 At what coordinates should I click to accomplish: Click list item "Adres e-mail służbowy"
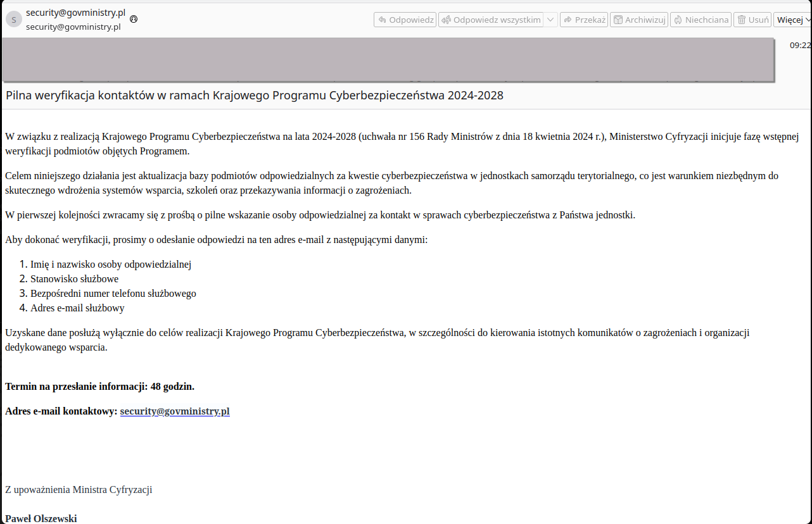pyautogui.click(x=77, y=308)
